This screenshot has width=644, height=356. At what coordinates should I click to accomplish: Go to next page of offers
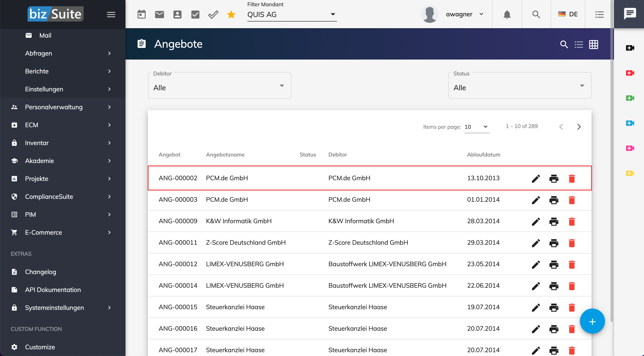coord(579,127)
